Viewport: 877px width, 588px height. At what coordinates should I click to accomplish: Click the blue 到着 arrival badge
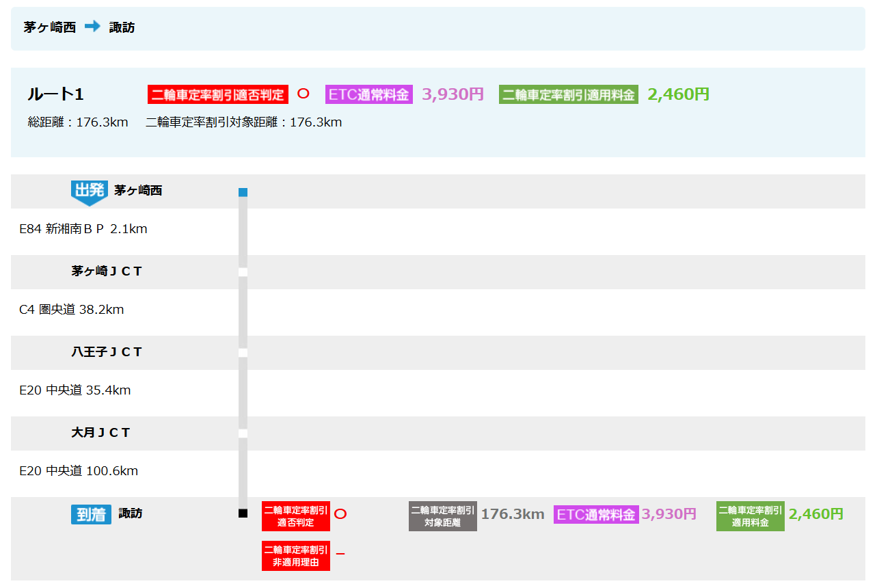[91, 514]
